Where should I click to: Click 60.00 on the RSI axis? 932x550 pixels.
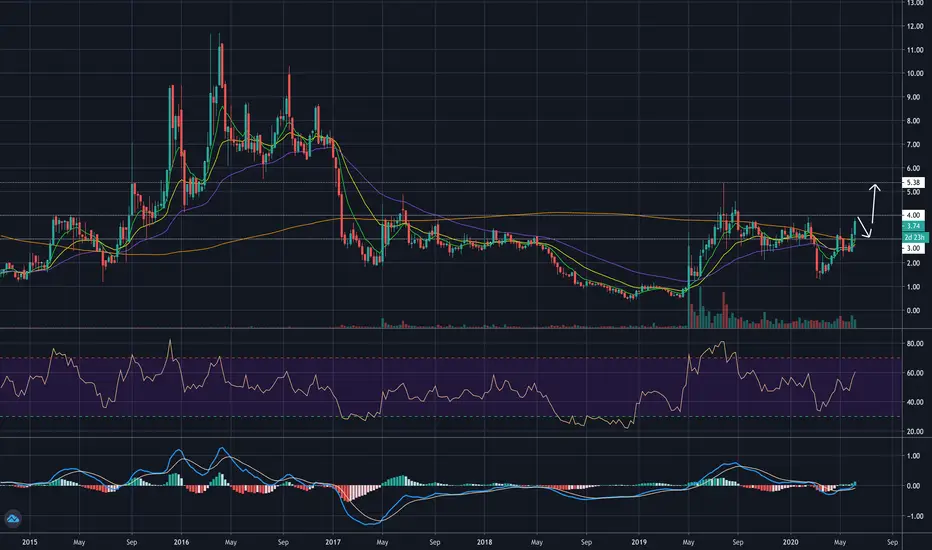[915, 373]
